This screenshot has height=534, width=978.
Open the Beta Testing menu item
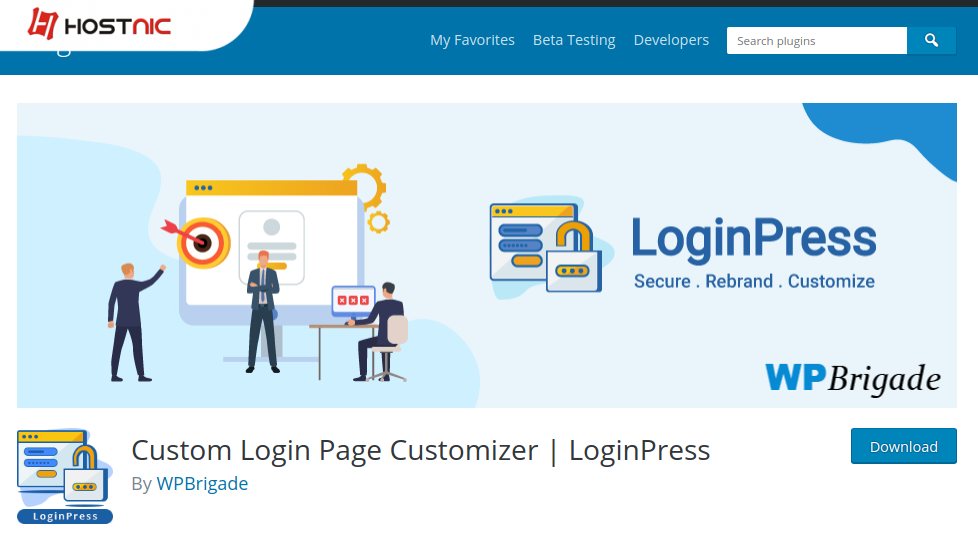tap(574, 40)
